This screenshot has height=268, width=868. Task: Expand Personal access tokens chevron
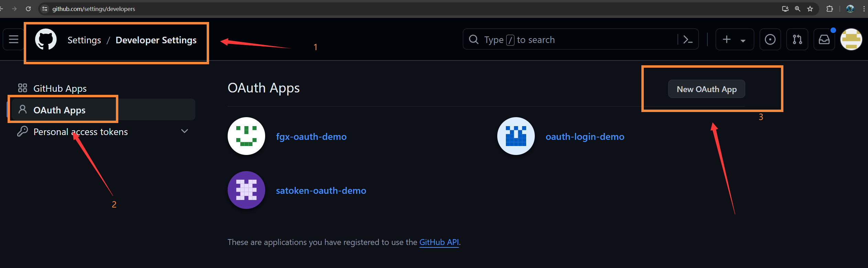coord(185,131)
